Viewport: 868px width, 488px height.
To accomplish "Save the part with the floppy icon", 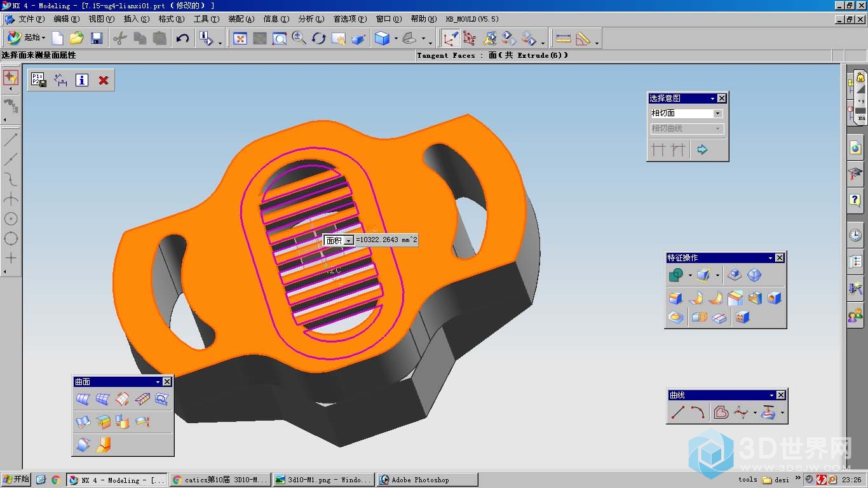I will [x=97, y=38].
